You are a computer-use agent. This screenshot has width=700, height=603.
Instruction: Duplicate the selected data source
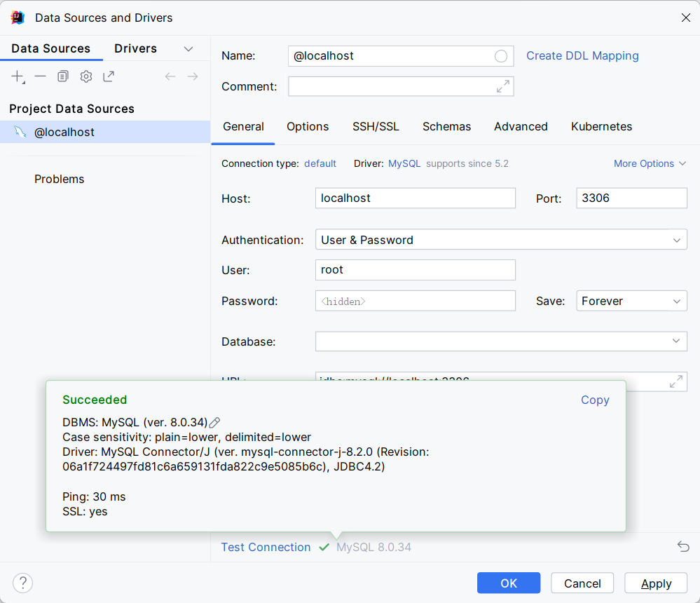[x=63, y=77]
